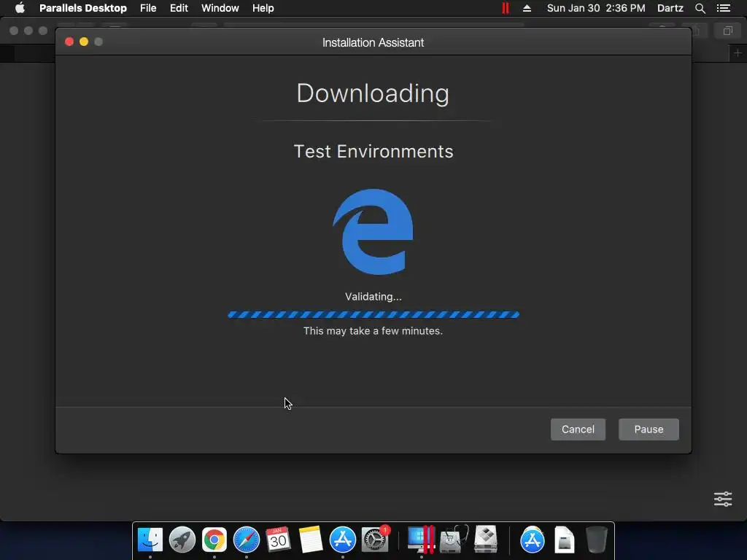Open the App Store icon next to Notes

(343, 540)
